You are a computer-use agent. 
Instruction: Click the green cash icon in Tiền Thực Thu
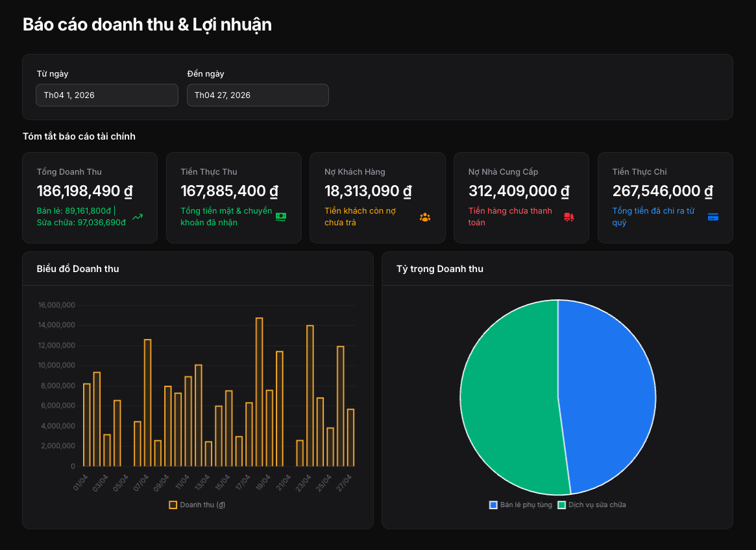[281, 217]
